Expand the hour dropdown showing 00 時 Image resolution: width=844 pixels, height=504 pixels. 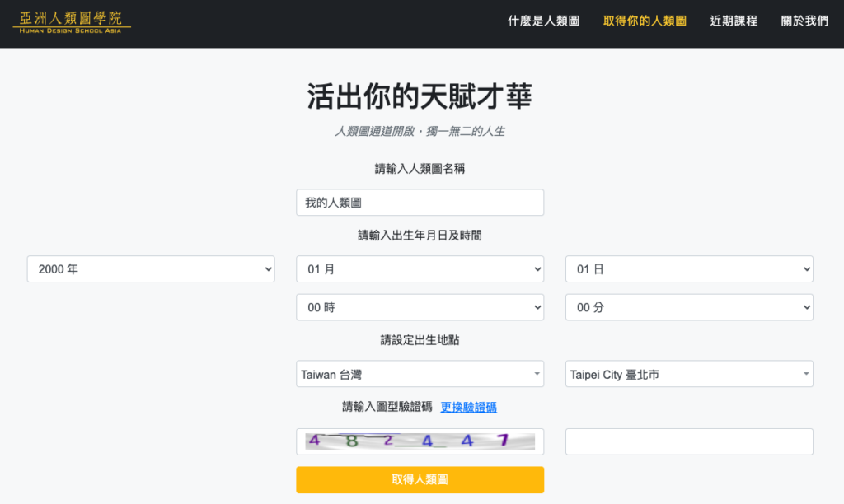pyautogui.click(x=420, y=307)
